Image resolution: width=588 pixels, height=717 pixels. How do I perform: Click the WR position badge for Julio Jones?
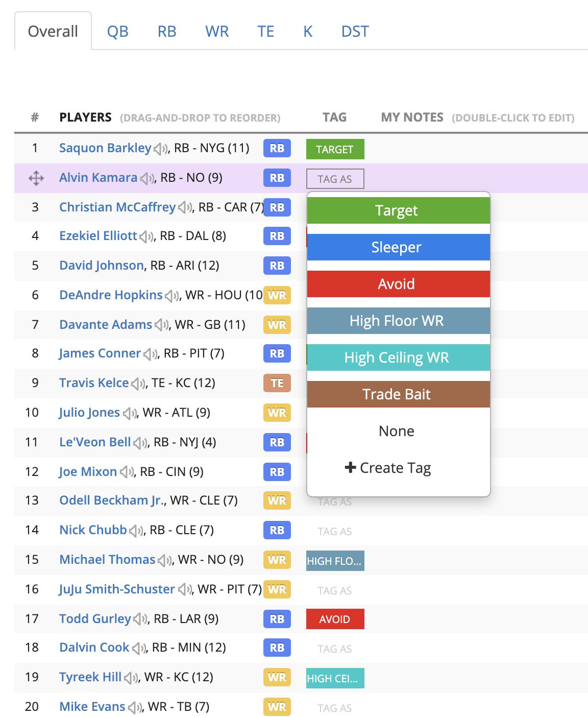[277, 413]
